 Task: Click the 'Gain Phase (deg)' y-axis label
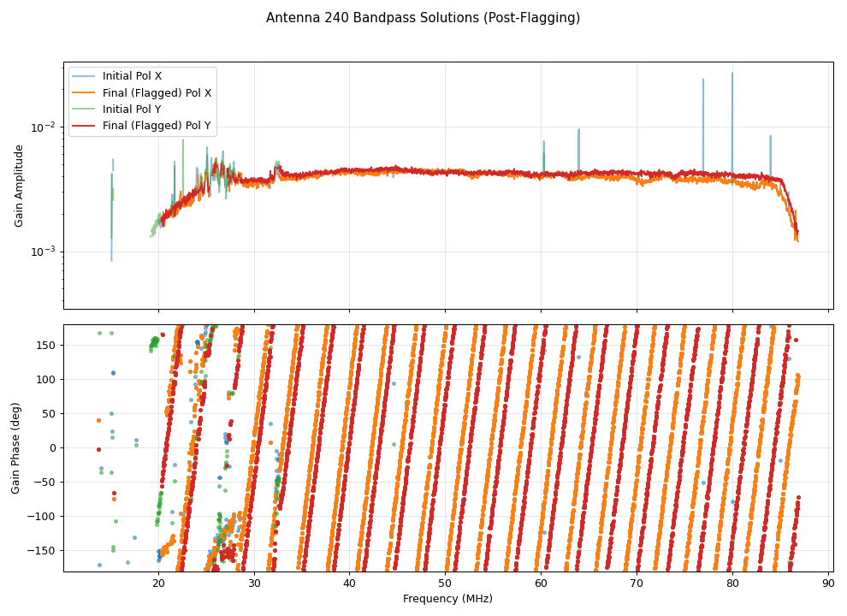coord(15,447)
